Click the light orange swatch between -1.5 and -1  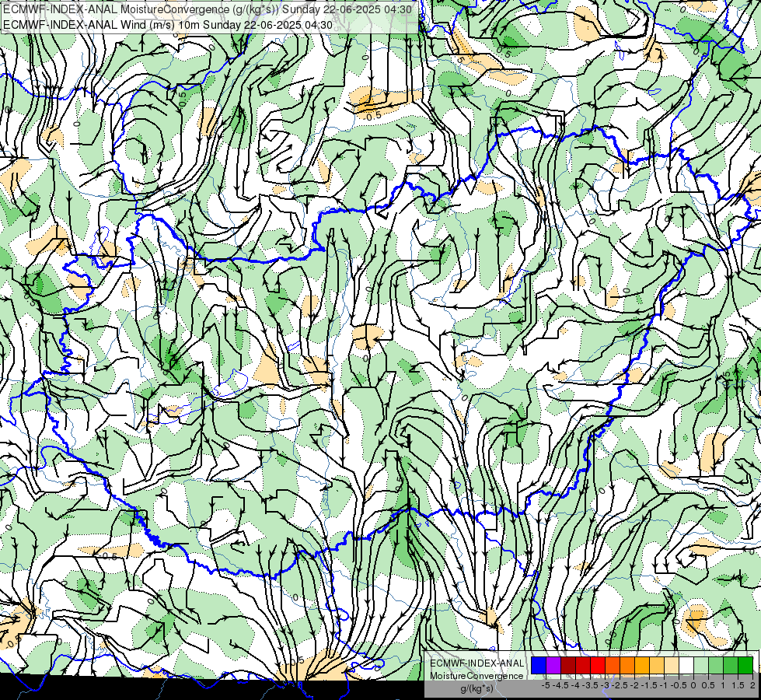tap(657, 666)
